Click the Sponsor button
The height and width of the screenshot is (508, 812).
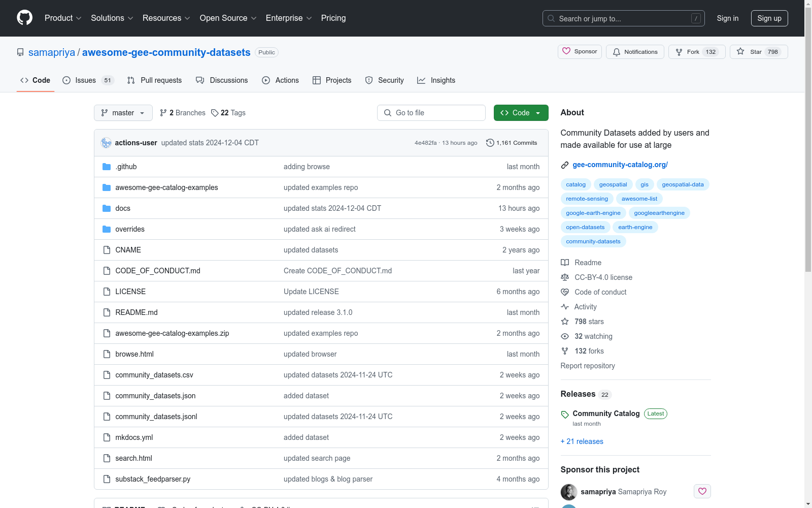tap(580, 52)
